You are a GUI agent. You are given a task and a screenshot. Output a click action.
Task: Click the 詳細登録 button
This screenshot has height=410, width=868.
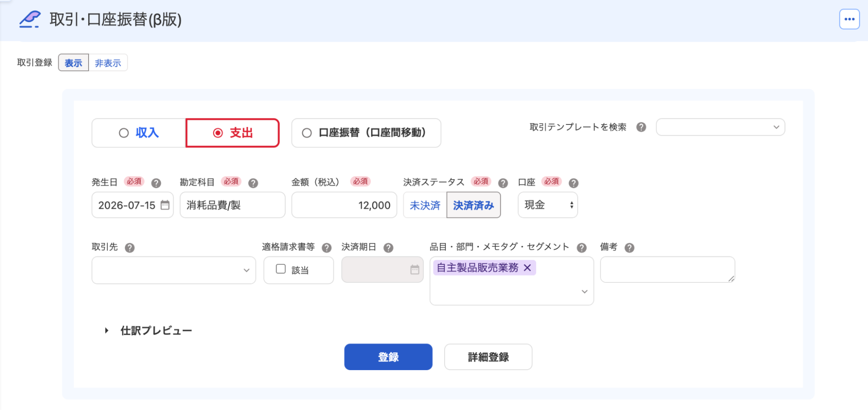tap(488, 357)
